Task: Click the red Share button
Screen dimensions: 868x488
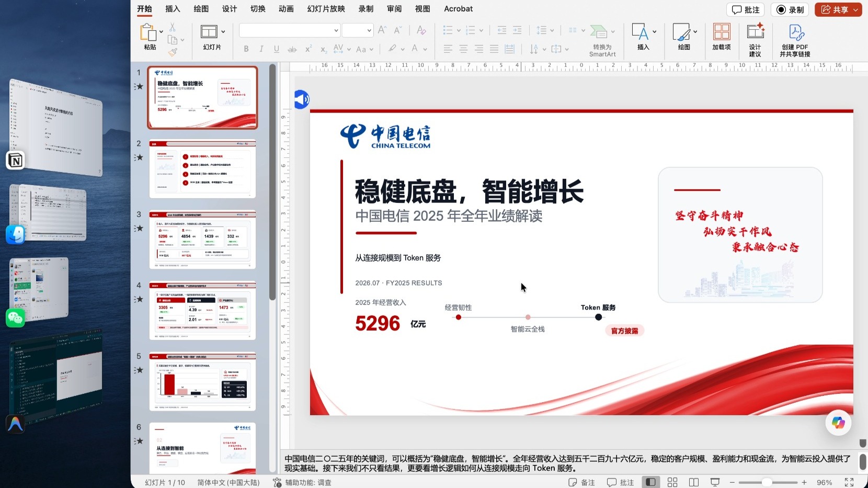Action: point(838,10)
